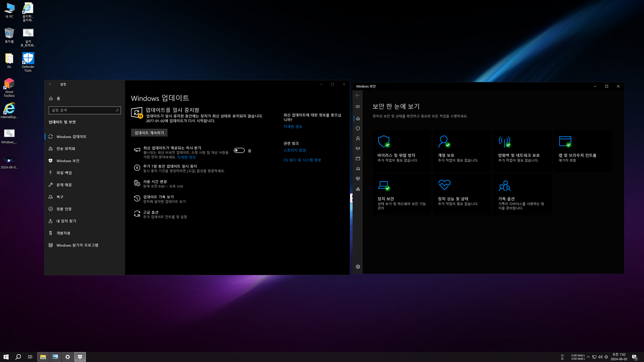Select 문제 해결 in settings sidebar

pyautogui.click(x=85, y=185)
